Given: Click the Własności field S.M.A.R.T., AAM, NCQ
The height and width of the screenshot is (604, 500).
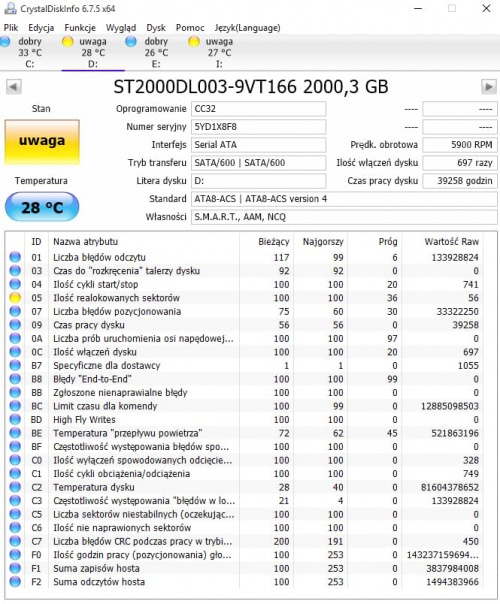Looking at the screenshot, I should point(344,217).
